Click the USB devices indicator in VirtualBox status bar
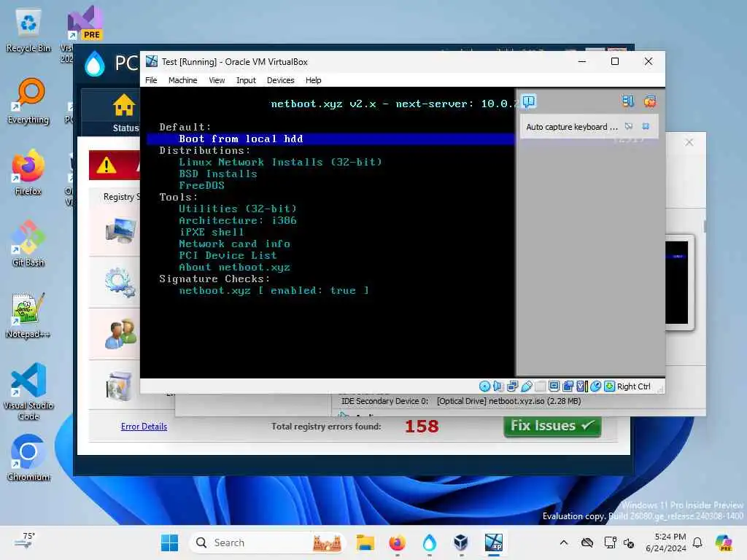The height and width of the screenshot is (560, 747). click(x=527, y=386)
